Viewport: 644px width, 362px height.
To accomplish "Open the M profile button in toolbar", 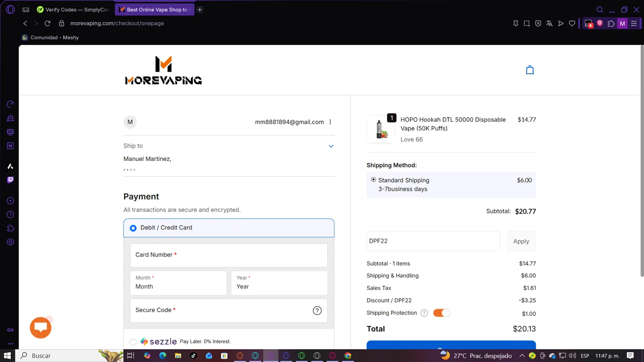I will (x=623, y=24).
